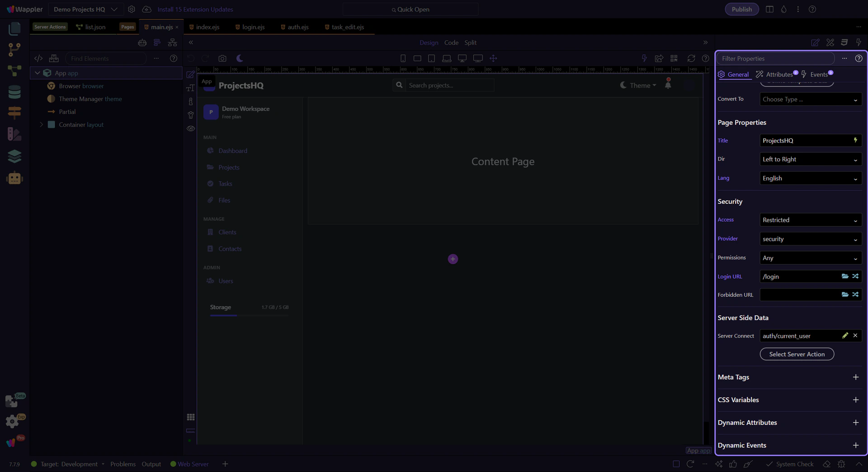Click the pencil edit icon for Server Connect
This screenshot has height=472, width=868.
(845, 335)
